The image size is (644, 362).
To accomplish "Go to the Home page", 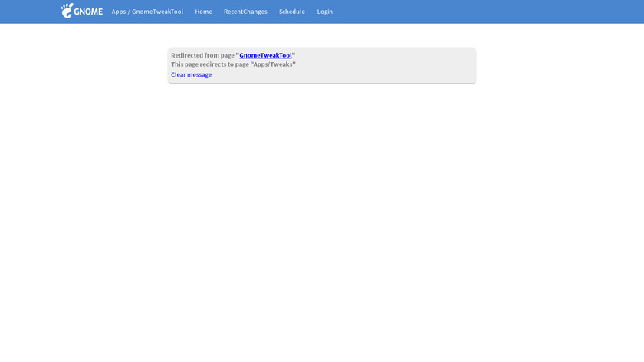I will (x=203, y=12).
